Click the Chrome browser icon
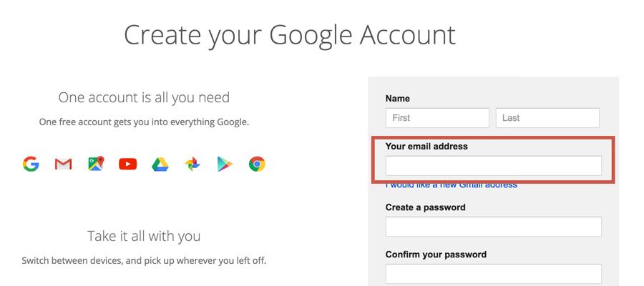The width and height of the screenshot is (644, 286). click(257, 164)
